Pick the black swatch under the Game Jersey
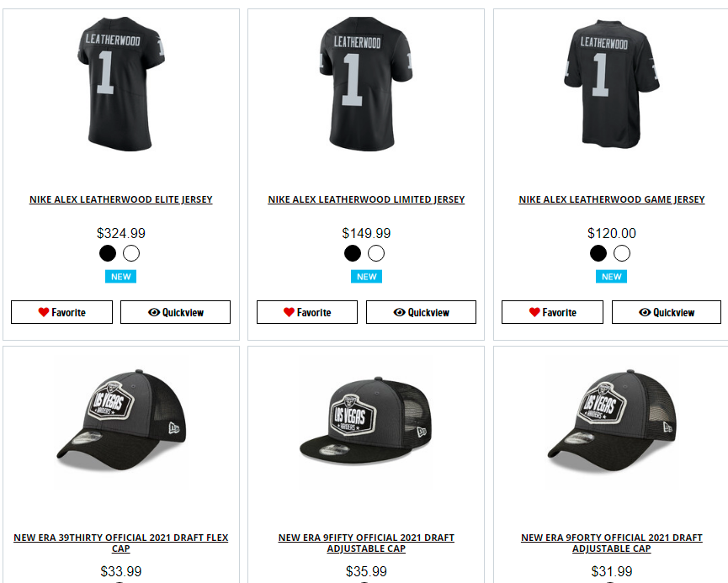This screenshot has height=583, width=728. 598,253
